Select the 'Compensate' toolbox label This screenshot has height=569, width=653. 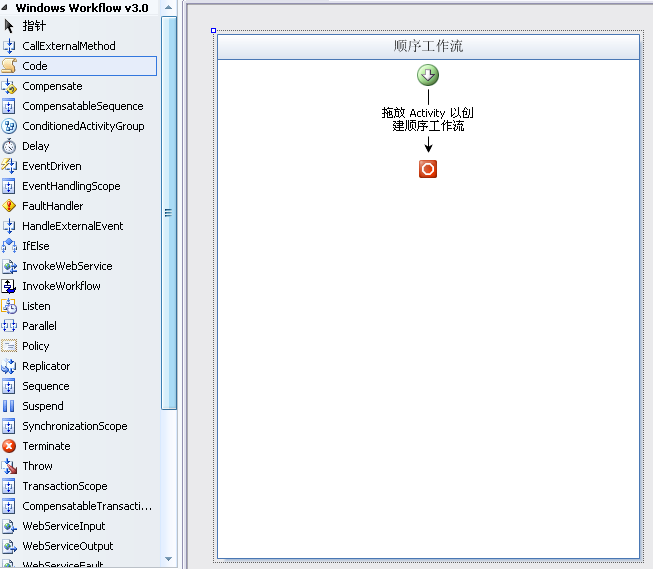pyautogui.click(x=52, y=86)
